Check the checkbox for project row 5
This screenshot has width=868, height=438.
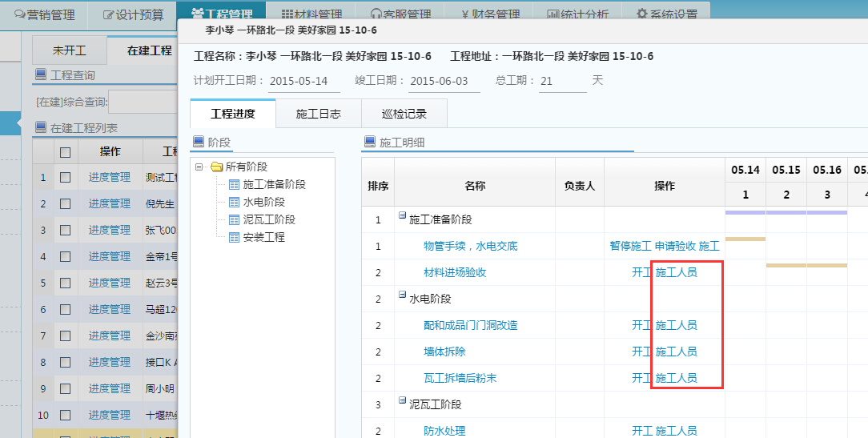coord(66,283)
